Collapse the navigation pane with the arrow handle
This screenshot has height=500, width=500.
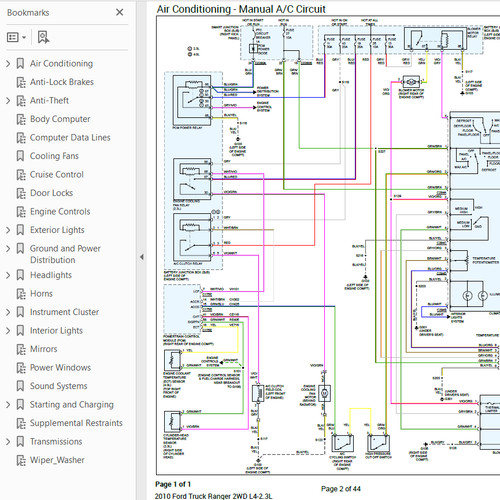pyautogui.click(x=142, y=257)
